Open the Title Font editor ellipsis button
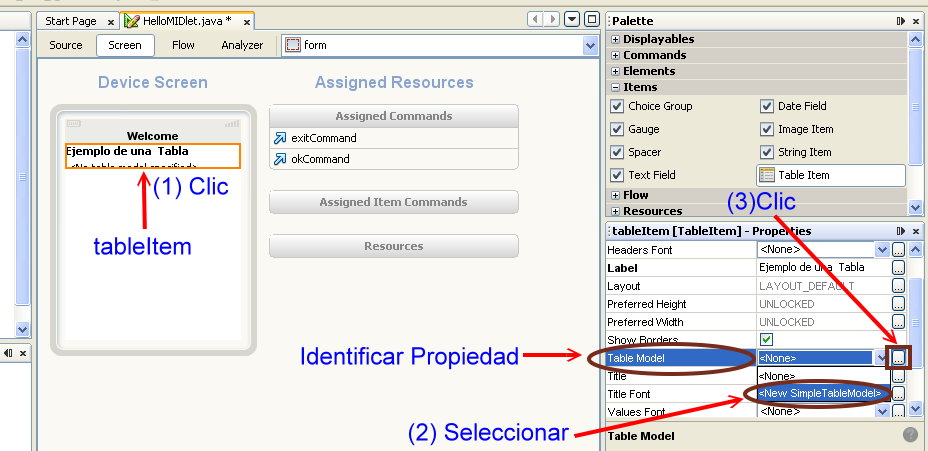This screenshot has height=451, width=928. 898,394
